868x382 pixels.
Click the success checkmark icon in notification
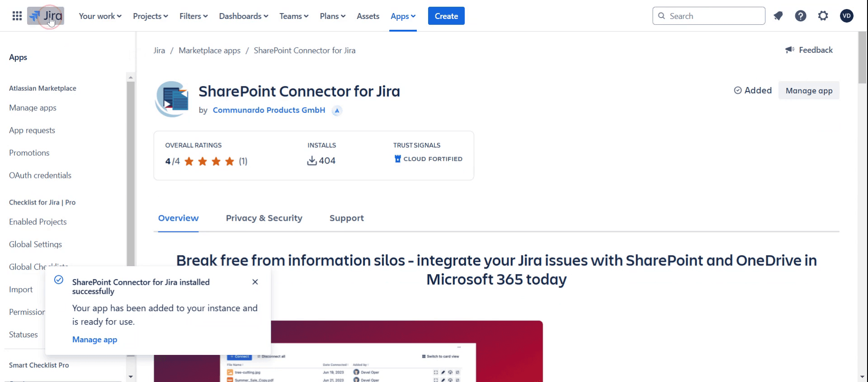(x=59, y=280)
